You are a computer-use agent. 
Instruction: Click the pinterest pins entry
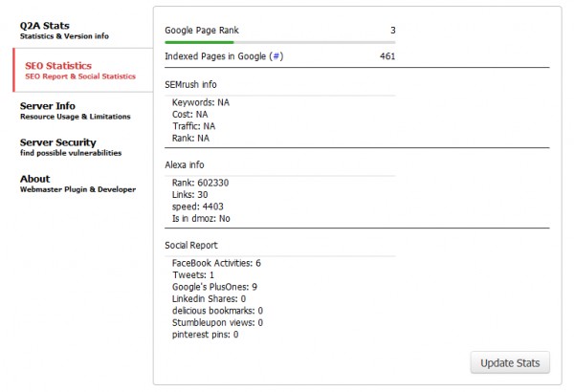pyautogui.click(x=205, y=335)
